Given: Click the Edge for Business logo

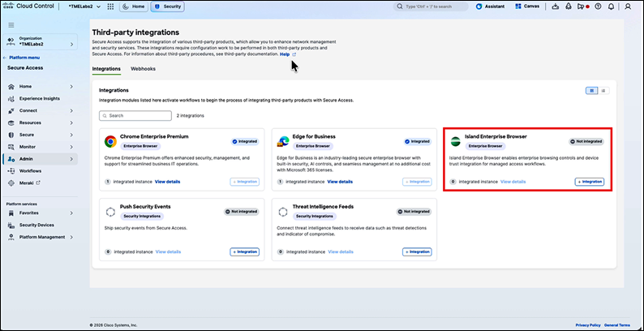Looking at the screenshot, I should pos(282,142).
